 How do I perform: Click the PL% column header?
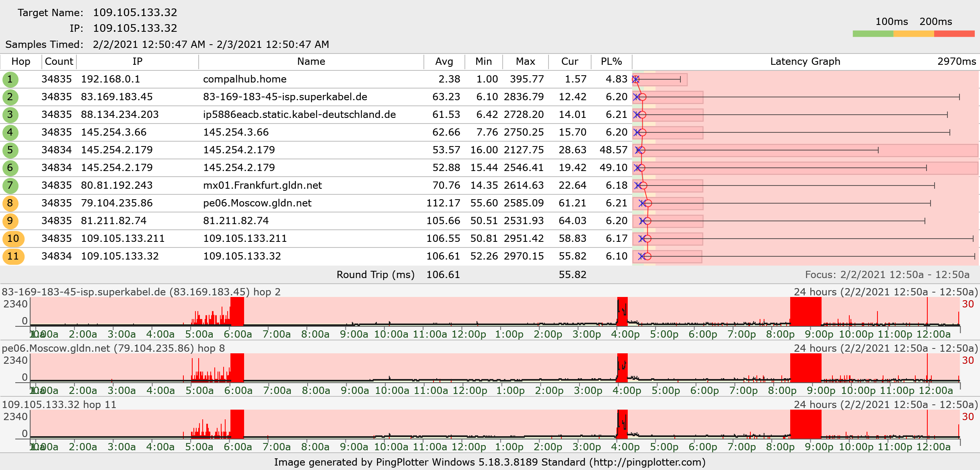coord(612,62)
